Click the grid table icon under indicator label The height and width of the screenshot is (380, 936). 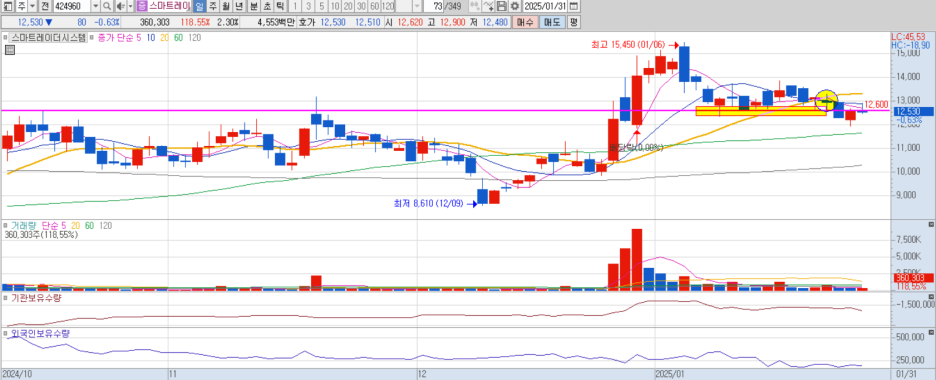point(9,51)
